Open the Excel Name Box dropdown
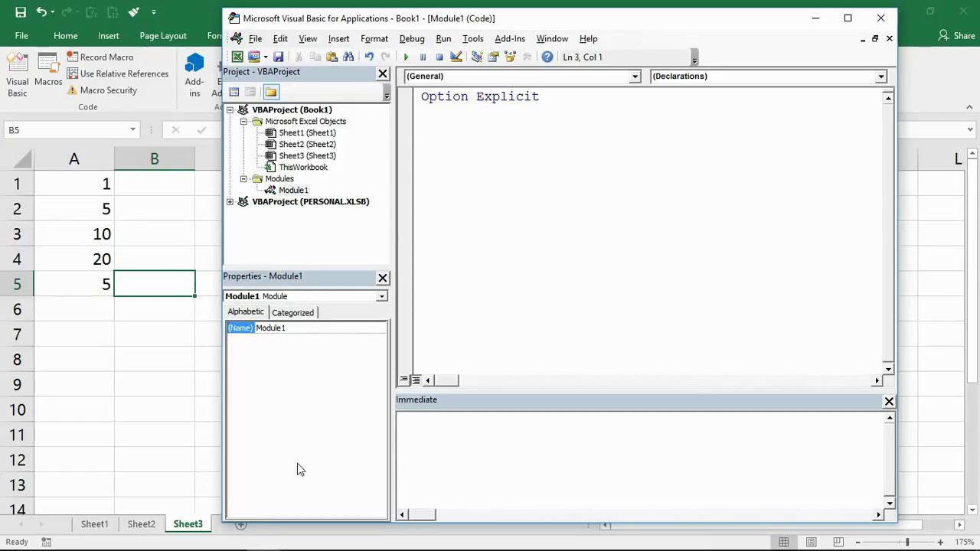 [133, 130]
